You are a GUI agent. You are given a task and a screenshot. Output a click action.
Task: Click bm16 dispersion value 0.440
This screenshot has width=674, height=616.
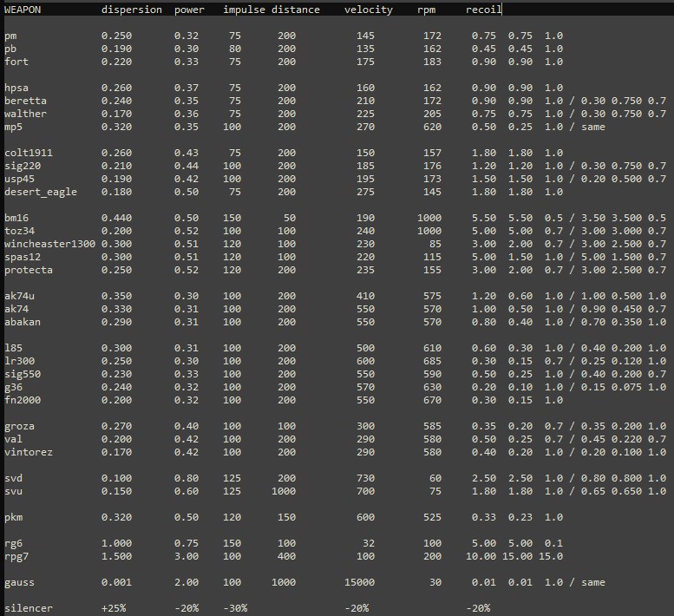click(116, 218)
